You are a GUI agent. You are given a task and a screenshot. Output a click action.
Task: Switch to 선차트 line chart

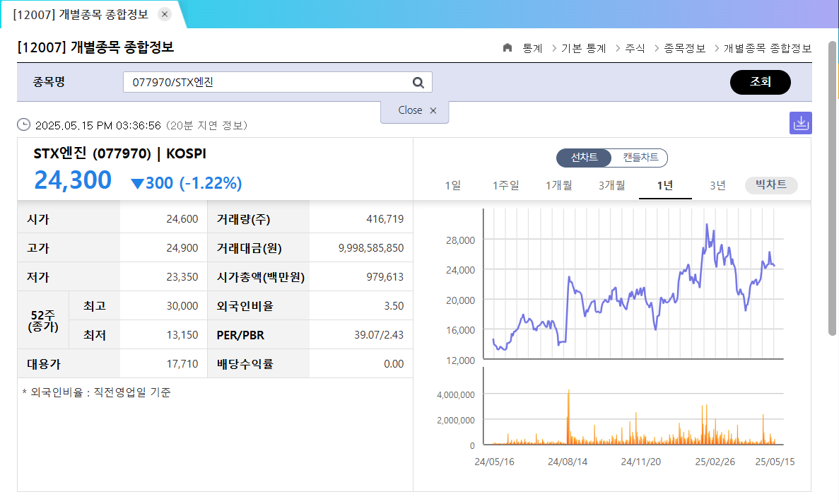pyautogui.click(x=584, y=158)
